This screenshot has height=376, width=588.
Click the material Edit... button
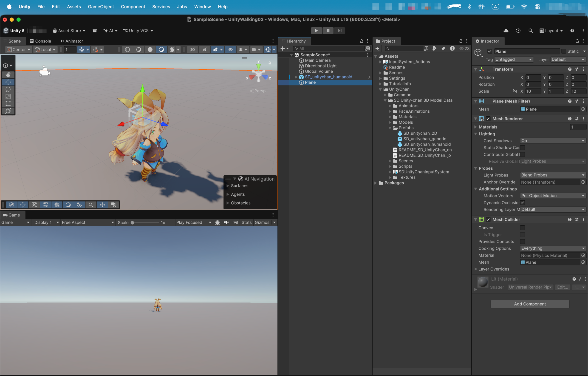[x=562, y=287]
